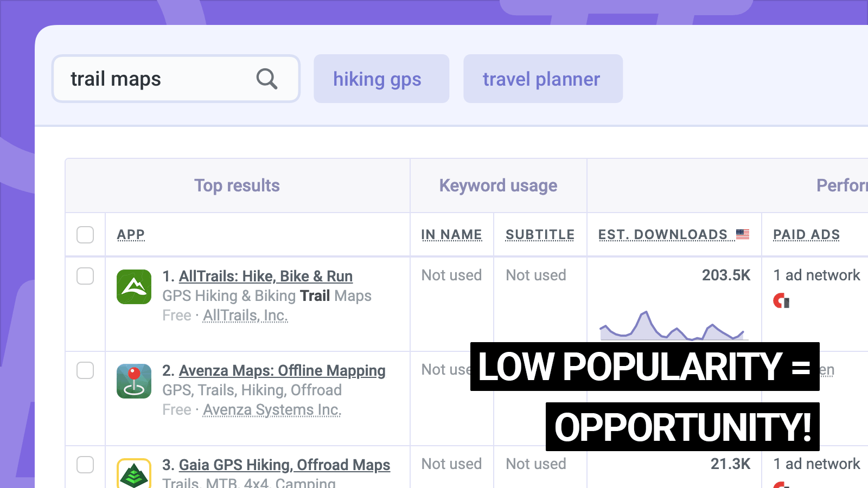Check the select-all checkbox in the table header
Viewport: 868px width, 488px height.
(85, 234)
